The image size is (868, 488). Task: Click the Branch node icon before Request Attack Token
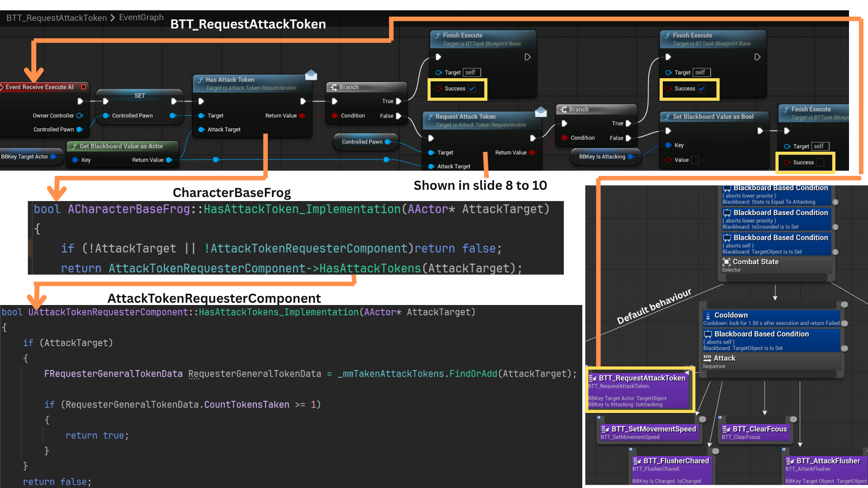[334, 87]
